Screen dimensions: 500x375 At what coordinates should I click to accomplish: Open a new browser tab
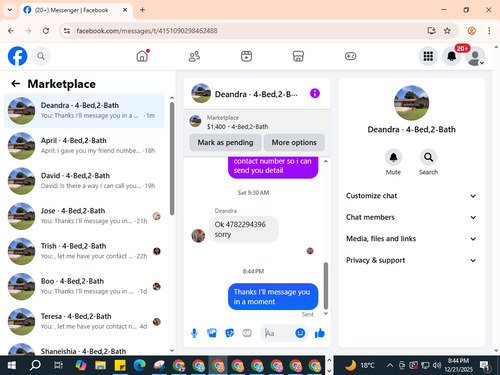click(142, 10)
